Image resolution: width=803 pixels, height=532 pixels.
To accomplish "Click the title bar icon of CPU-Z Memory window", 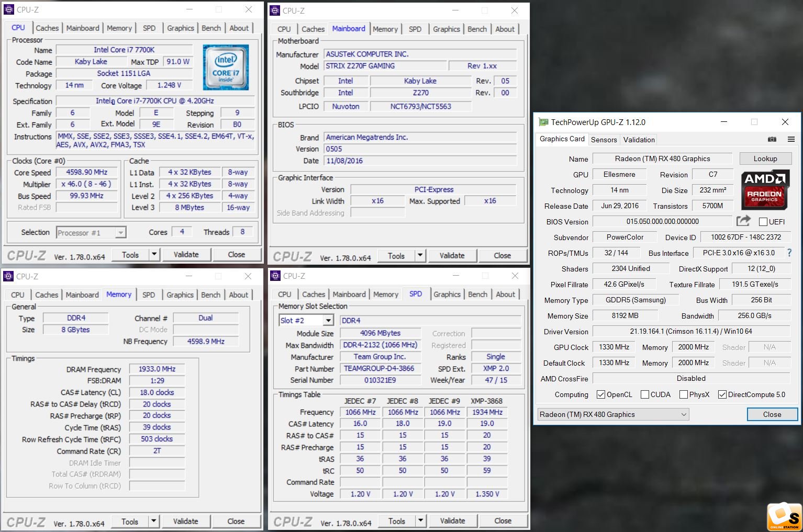I will tap(8, 276).
